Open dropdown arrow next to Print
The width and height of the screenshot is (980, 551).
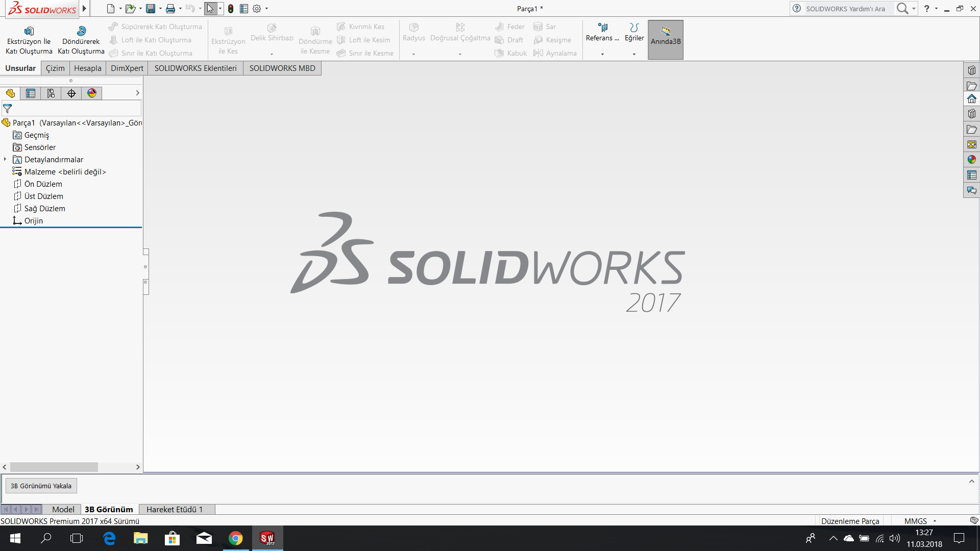click(180, 9)
